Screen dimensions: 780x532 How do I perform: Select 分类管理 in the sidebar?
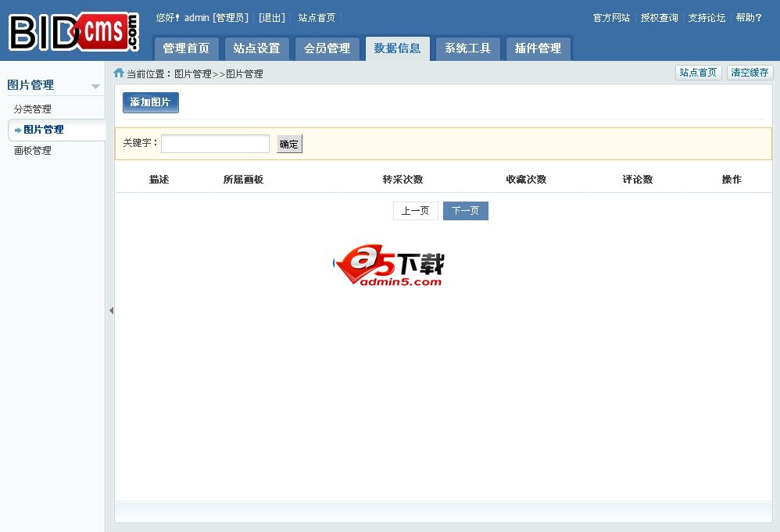pos(33,109)
